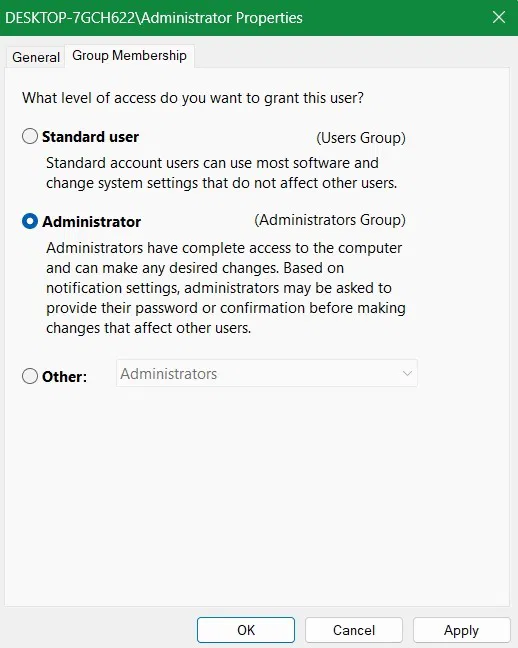Click the bold 'Administrator' option label

coord(91,222)
